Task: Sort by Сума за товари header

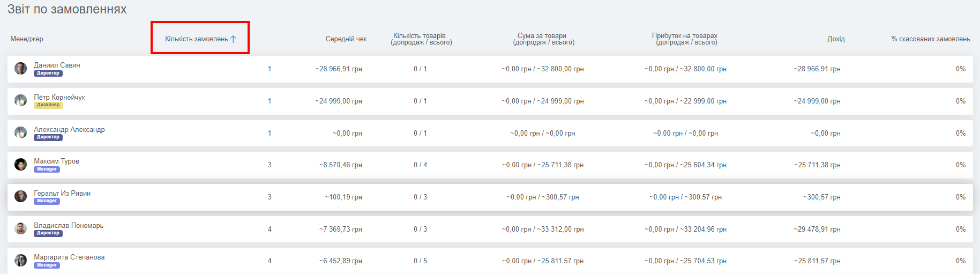Action: point(543,39)
